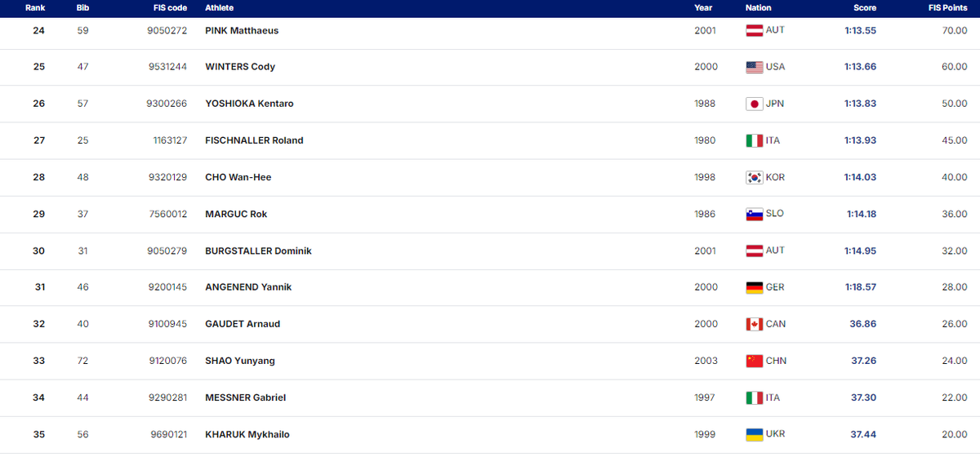Click the China flag for SHAO Yunyang
Image resolution: width=980 pixels, height=457 pixels.
[754, 361]
